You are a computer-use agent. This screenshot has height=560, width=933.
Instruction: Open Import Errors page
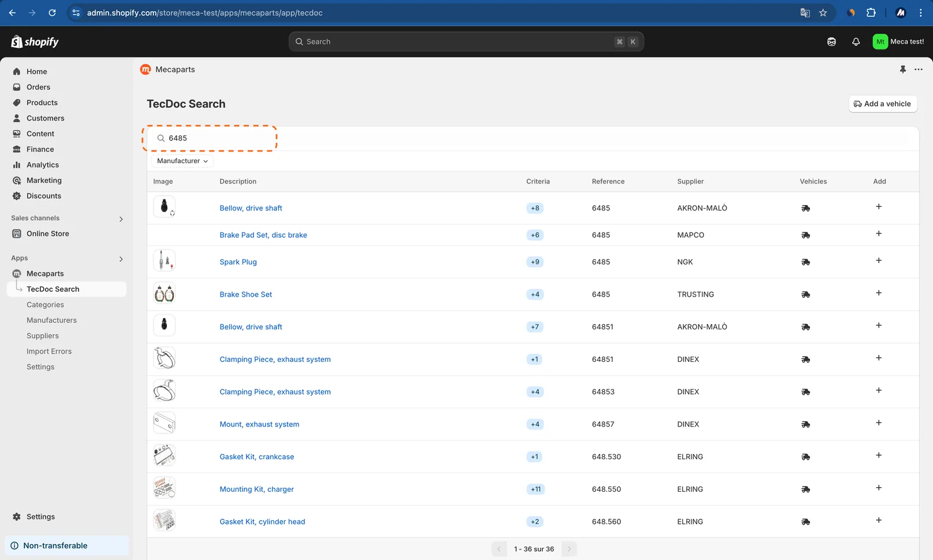[49, 351]
